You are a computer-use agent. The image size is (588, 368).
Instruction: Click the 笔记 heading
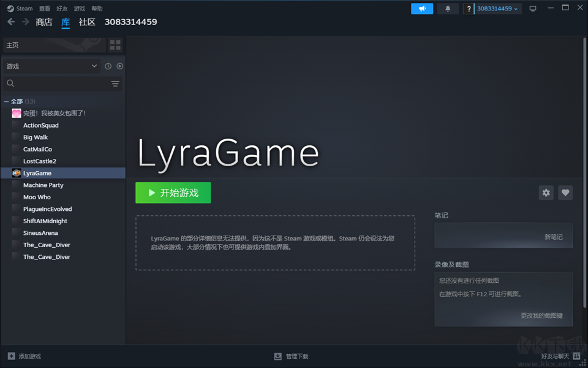[x=442, y=215]
